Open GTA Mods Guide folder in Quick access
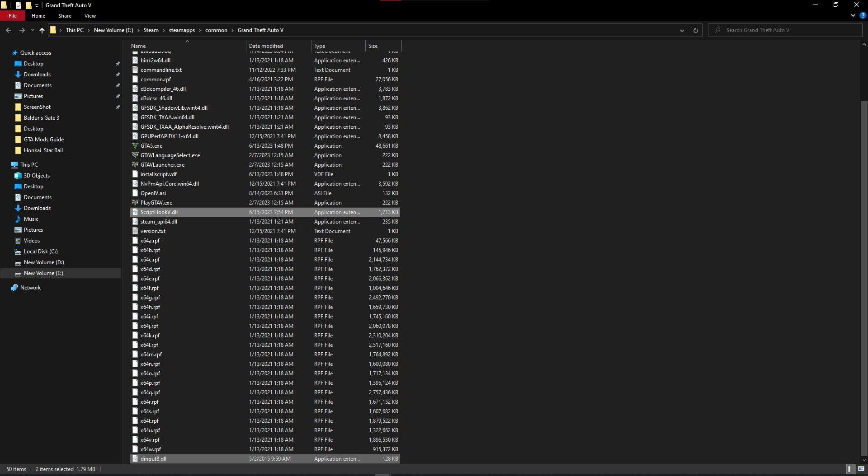The image size is (868, 476). coord(43,140)
